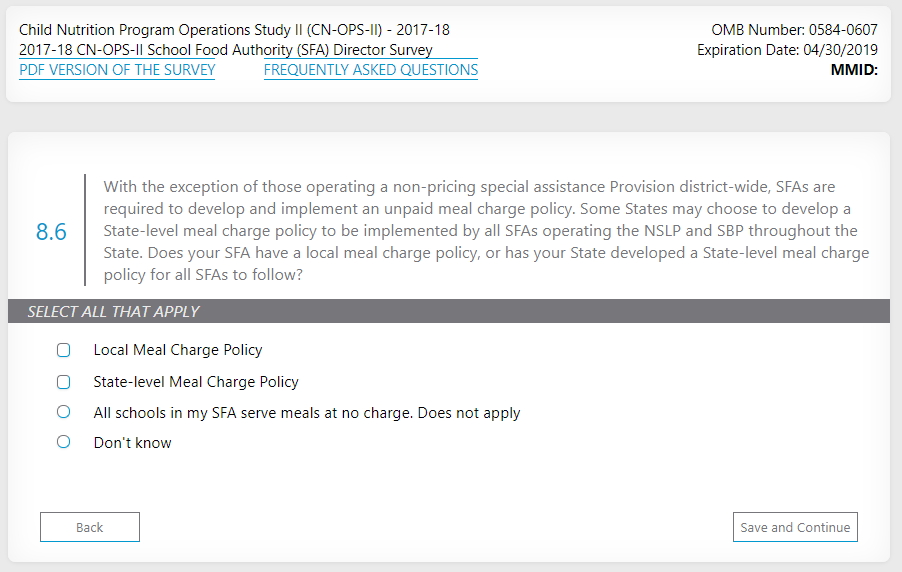Select the Don't know radio circle
Viewport: 902px width, 572px height.
tap(64, 442)
